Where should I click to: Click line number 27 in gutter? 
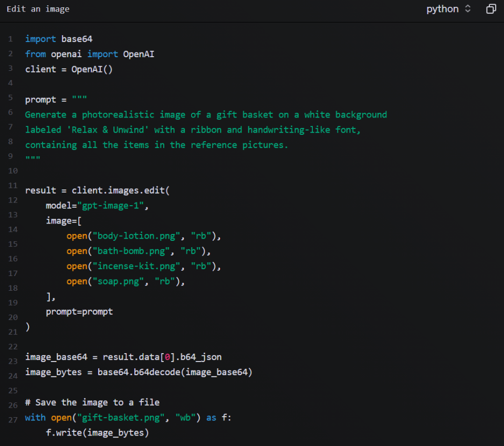13,420
